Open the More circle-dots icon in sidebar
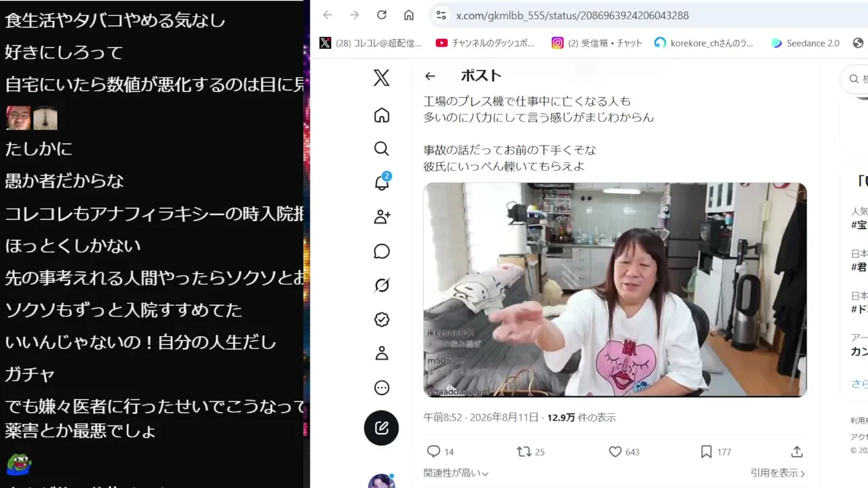 tap(382, 388)
